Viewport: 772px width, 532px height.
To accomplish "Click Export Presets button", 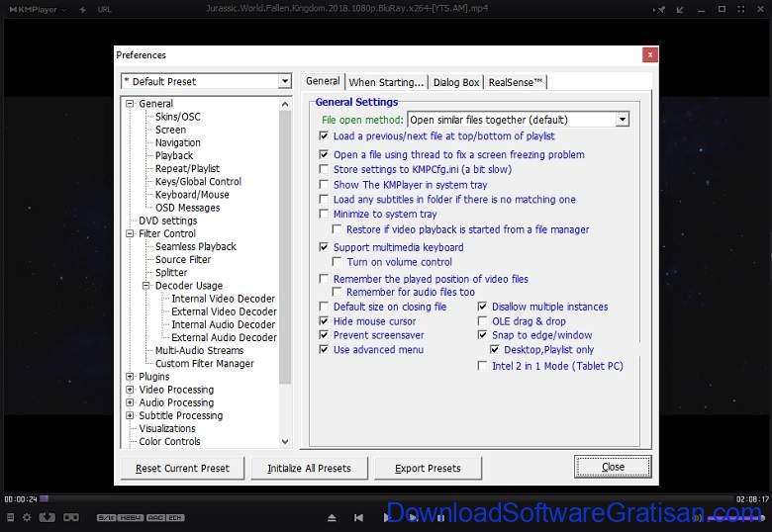I will (x=428, y=468).
